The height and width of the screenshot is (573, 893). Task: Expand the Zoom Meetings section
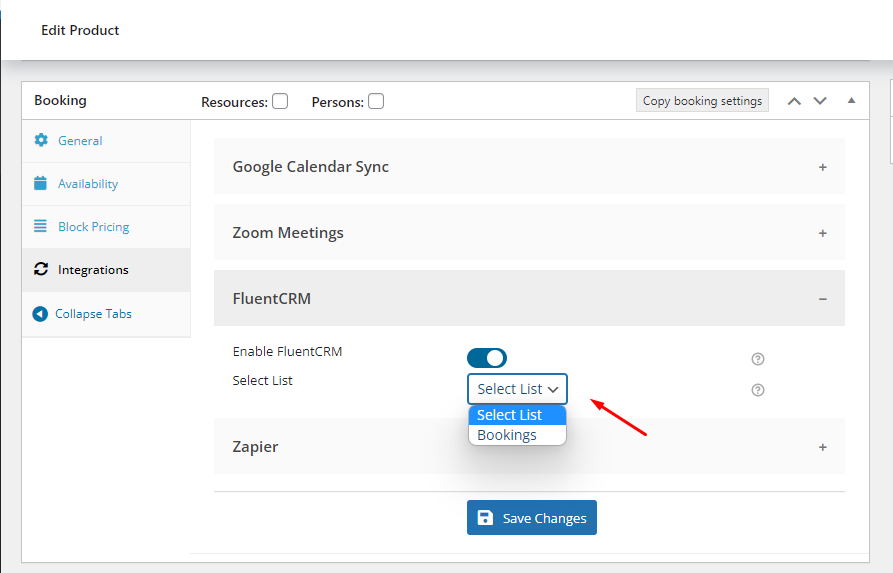tap(529, 233)
